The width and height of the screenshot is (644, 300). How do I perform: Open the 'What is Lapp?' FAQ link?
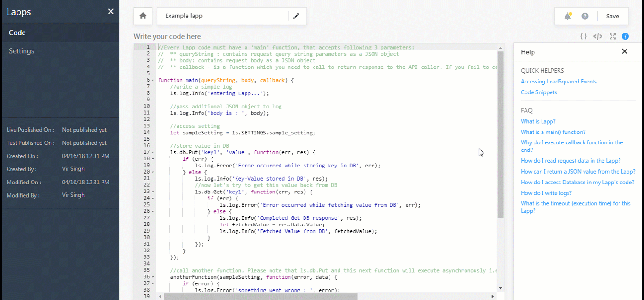click(538, 121)
